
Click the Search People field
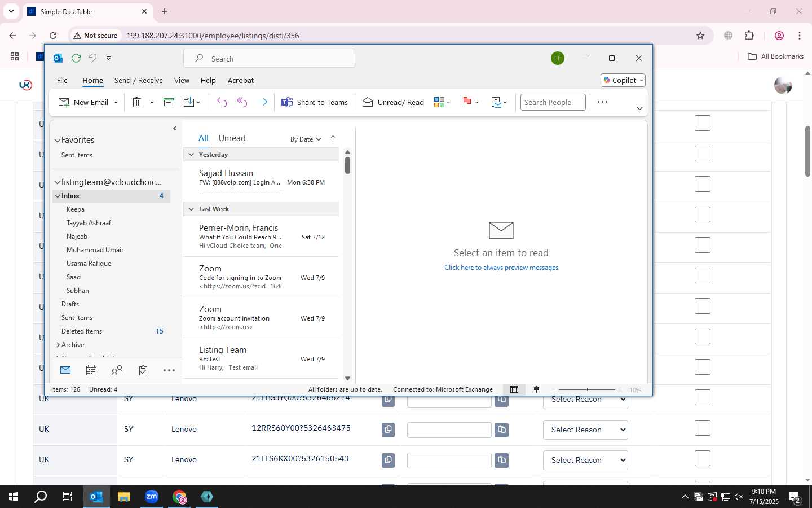(x=553, y=102)
